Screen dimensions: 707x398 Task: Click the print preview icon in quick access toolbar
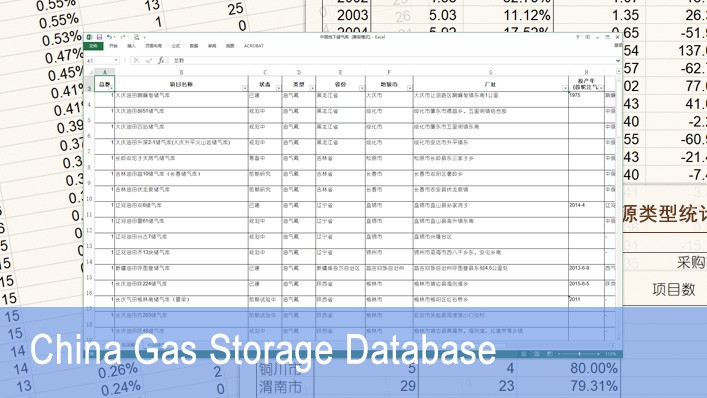(x=136, y=37)
